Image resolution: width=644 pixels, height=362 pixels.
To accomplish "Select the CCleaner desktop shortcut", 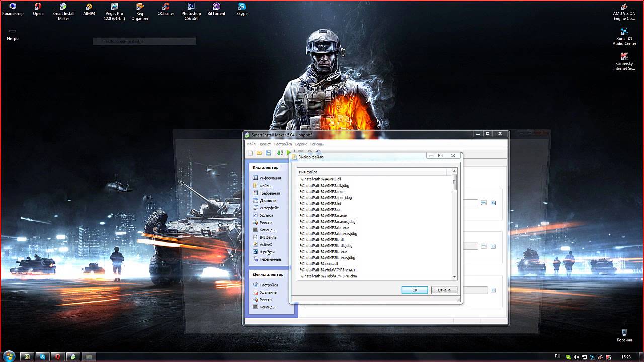I will coord(166,9).
